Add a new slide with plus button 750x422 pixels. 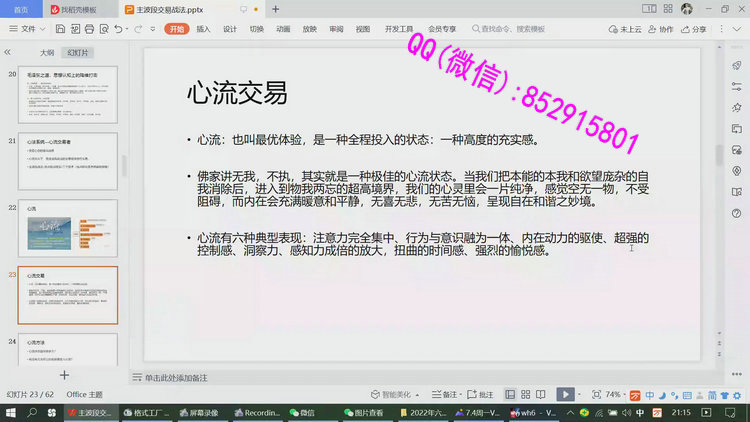[x=64, y=374]
